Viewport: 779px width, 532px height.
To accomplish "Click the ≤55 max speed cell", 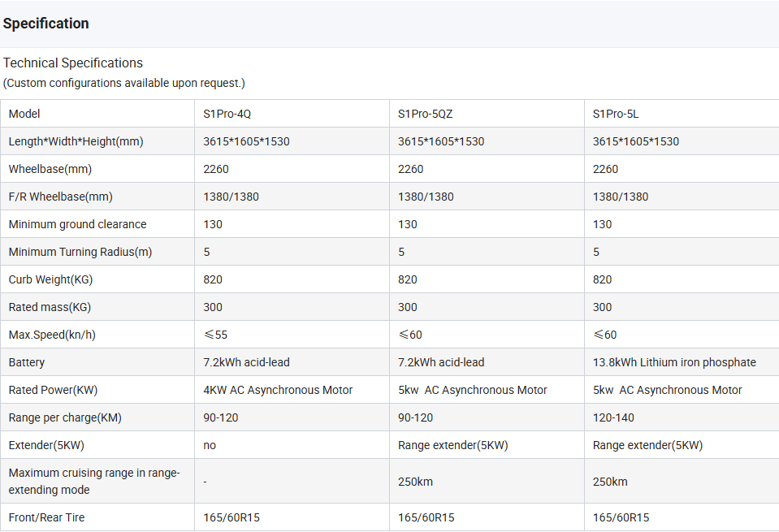I will [x=215, y=335].
